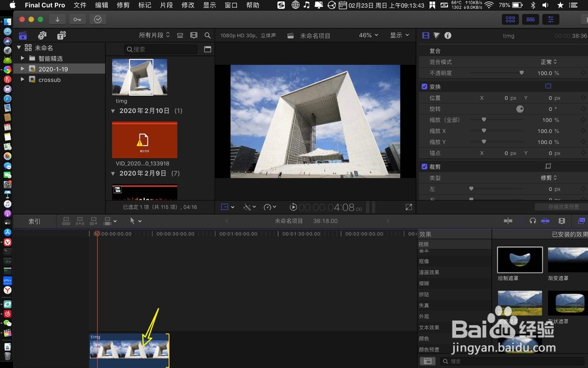Click the 未命名项目 tab above the timeline
This screenshot has width=588, height=368.
(x=287, y=220)
